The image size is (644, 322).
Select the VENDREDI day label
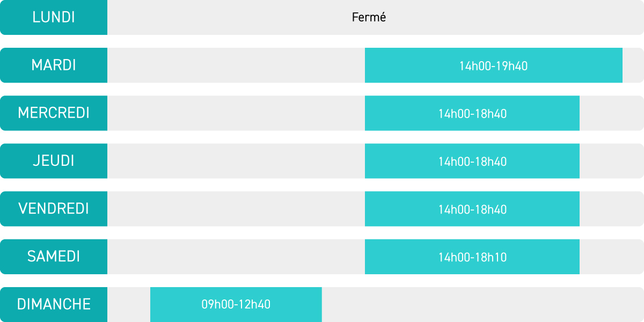click(x=54, y=208)
